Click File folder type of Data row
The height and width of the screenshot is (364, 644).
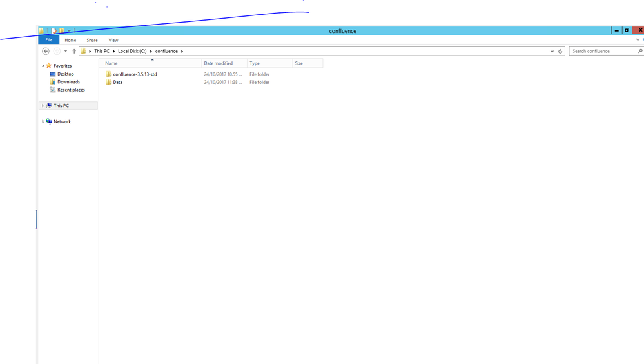tap(260, 82)
